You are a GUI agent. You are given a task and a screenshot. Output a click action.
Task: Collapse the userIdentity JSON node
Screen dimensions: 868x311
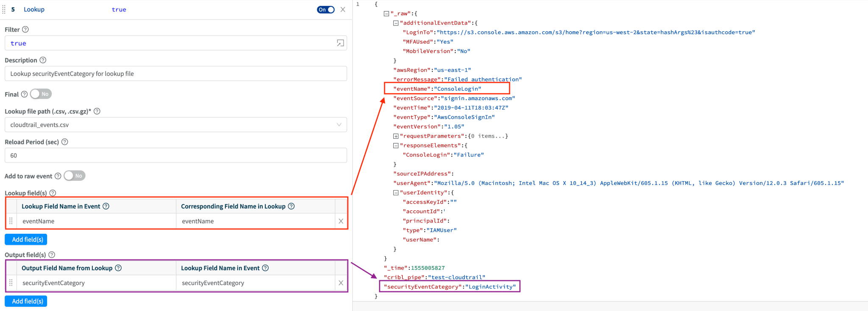[x=395, y=193]
